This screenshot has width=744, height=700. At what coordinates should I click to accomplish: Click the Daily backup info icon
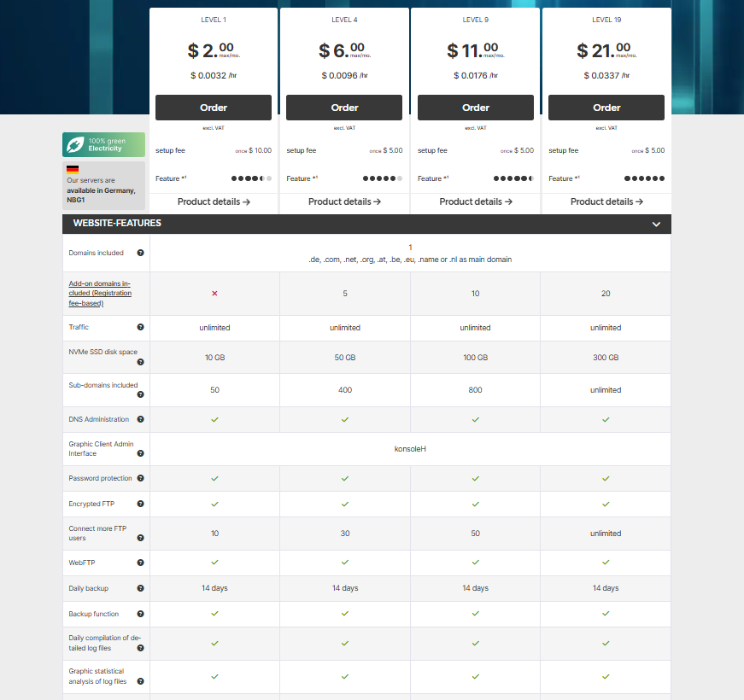pos(140,588)
